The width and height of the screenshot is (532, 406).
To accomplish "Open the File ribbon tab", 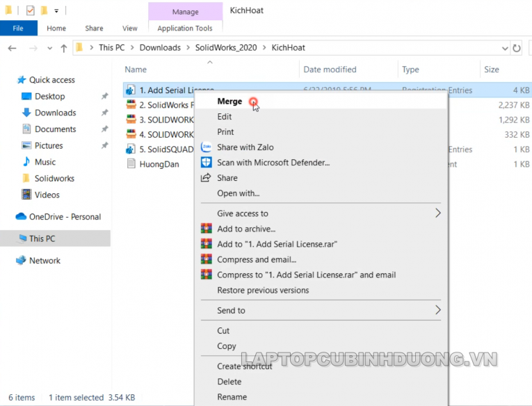I will 18,28.
